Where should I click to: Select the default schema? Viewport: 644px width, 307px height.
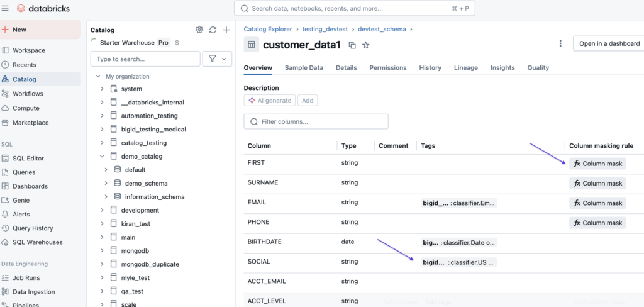point(135,170)
